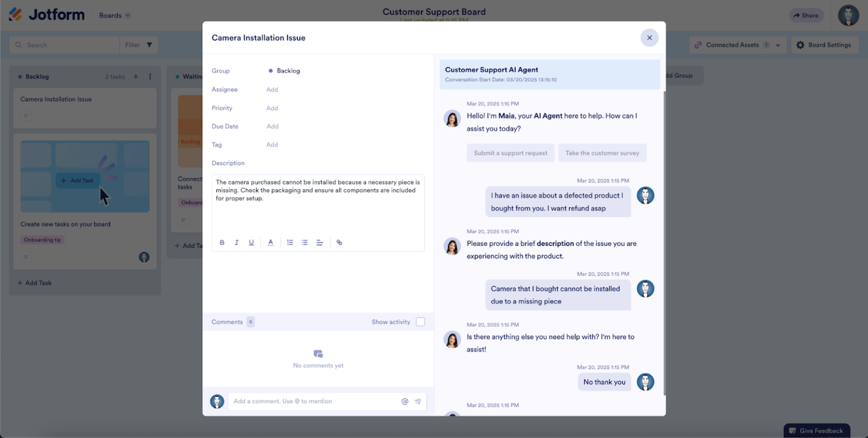Enable the Show activity checkbox
Viewport: 868px width, 438px height.
click(x=420, y=322)
